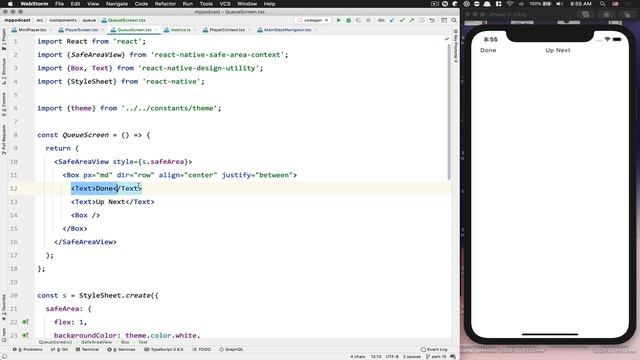The height and width of the screenshot is (360, 640).
Task: Open the File menu
Action: click(x=60, y=4)
